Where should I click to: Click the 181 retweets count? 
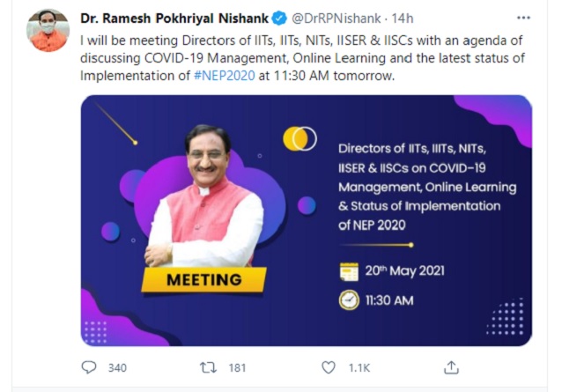click(x=237, y=367)
